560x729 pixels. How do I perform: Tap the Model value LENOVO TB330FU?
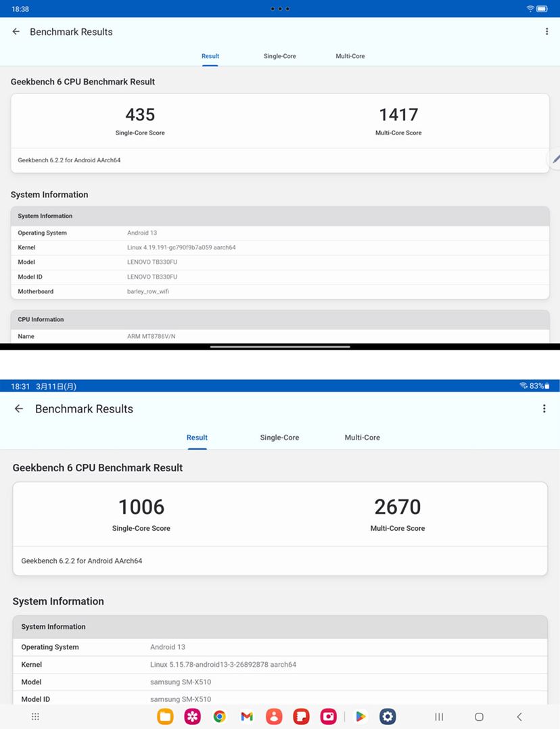tap(152, 262)
